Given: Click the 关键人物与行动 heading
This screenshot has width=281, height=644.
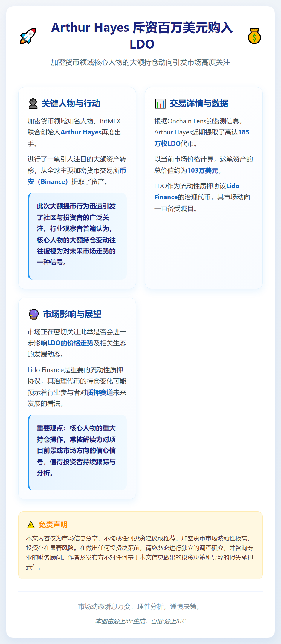Looking at the screenshot, I should click(71, 104).
